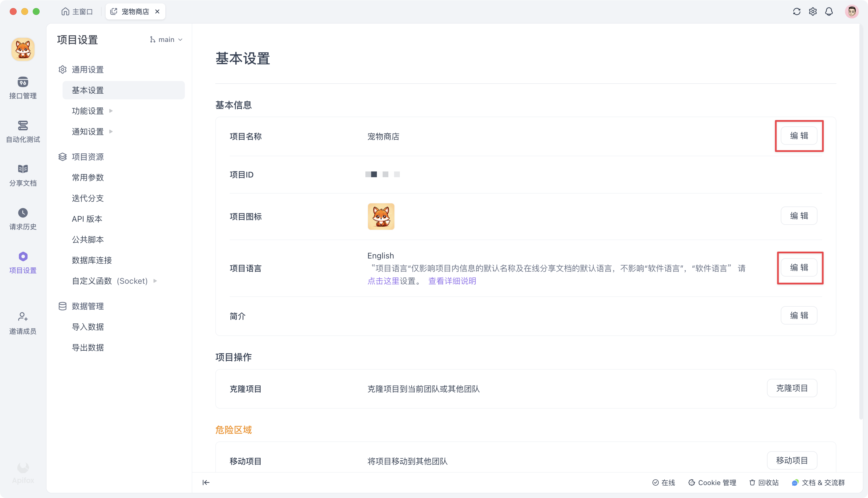Open the 接口管理 sidebar icon

23,88
